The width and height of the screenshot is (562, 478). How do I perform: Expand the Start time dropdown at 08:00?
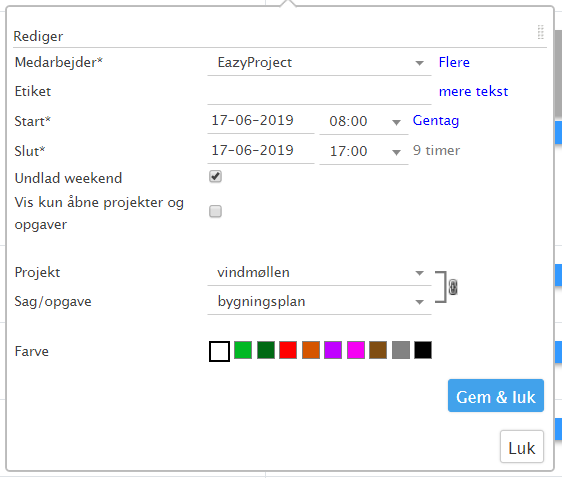pos(364,121)
